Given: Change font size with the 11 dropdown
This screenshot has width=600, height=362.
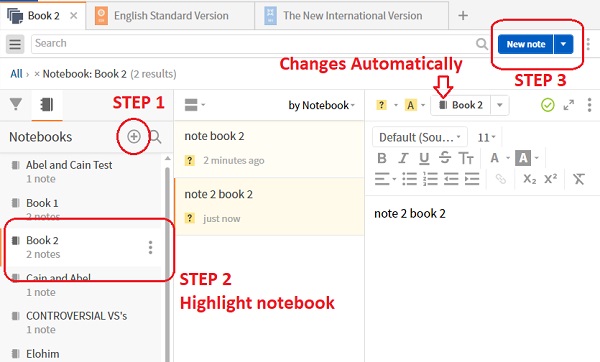Looking at the screenshot, I should coord(486,137).
